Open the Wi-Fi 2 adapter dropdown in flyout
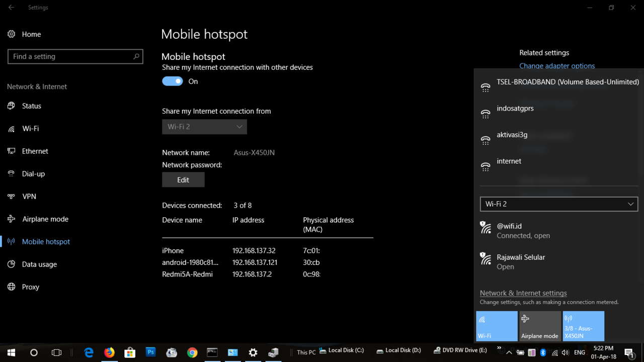 click(x=559, y=204)
